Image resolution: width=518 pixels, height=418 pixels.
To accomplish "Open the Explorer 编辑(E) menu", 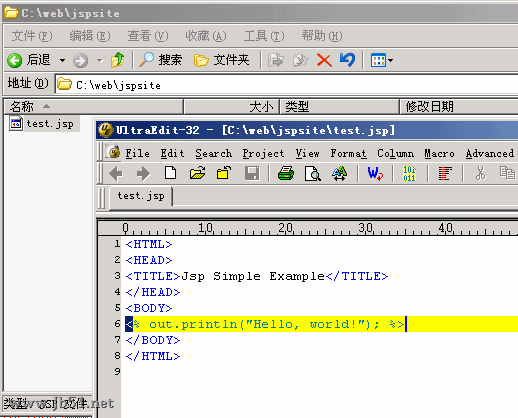I will [x=90, y=36].
